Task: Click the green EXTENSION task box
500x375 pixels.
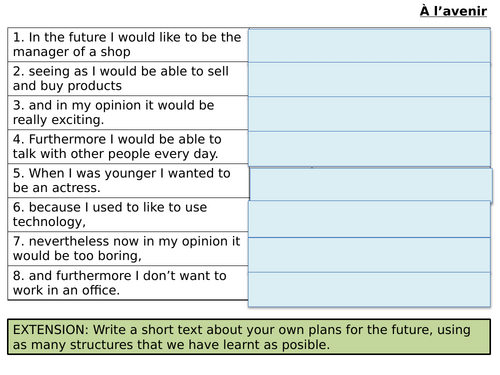Action: coord(249,337)
